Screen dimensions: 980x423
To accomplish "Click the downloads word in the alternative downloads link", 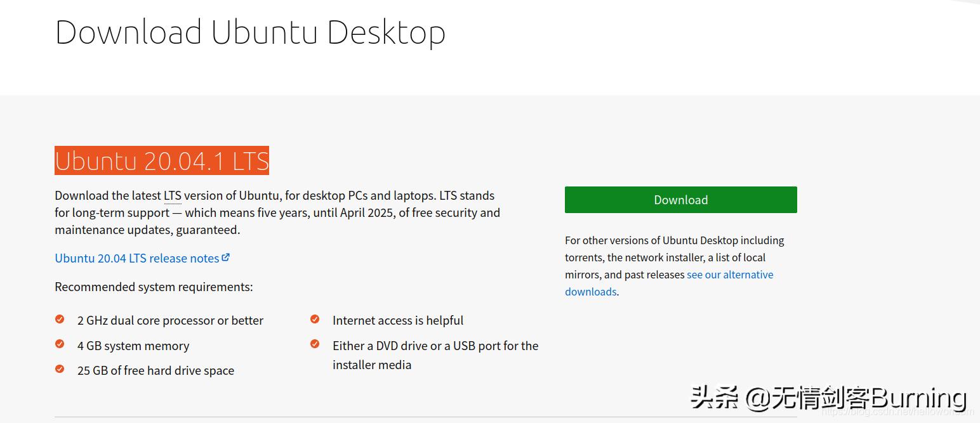I will [590, 291].
